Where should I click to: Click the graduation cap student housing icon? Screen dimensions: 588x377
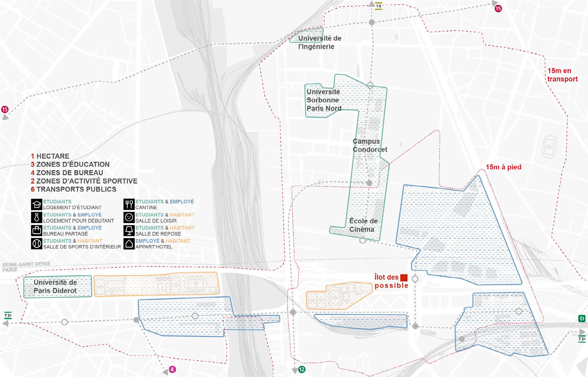[37, 204]
